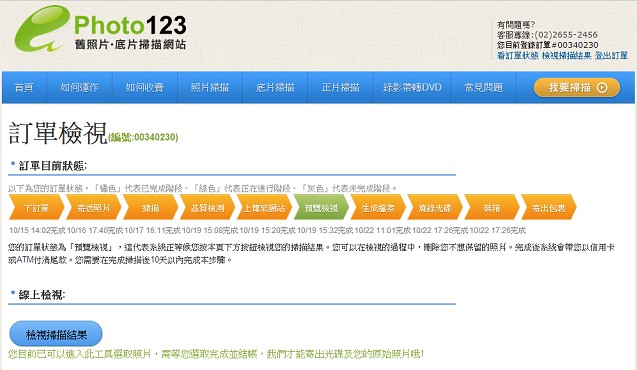637x370 pixels.
Task: Go to 底片掃描 in the navigation bar
Action: 275,87
